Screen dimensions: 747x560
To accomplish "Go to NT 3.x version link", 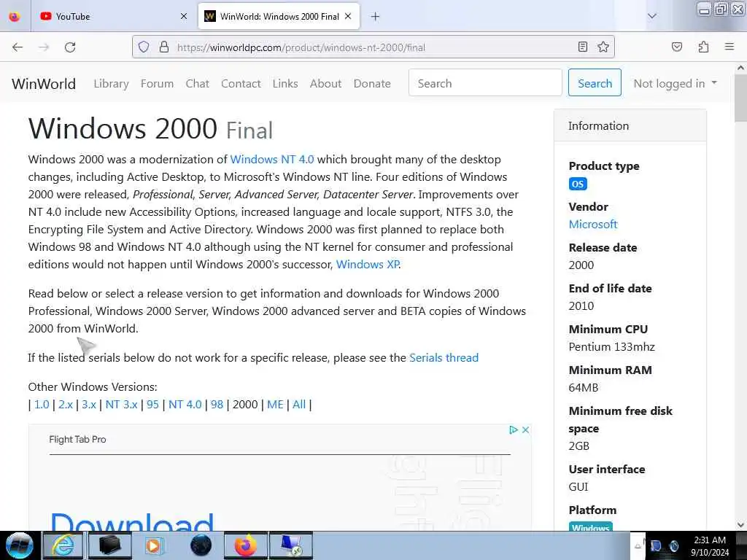I will (122, 404).
